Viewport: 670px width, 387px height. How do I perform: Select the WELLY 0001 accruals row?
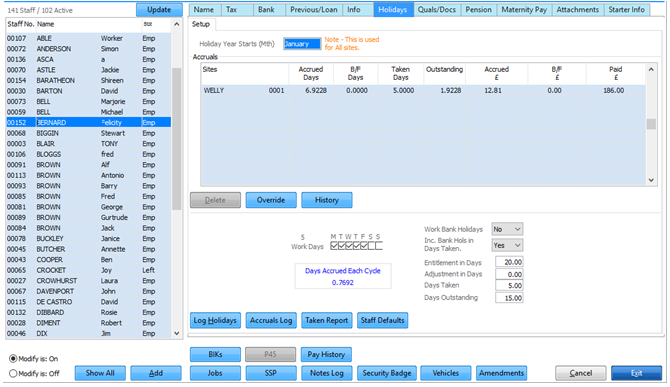tap(423, 91)
